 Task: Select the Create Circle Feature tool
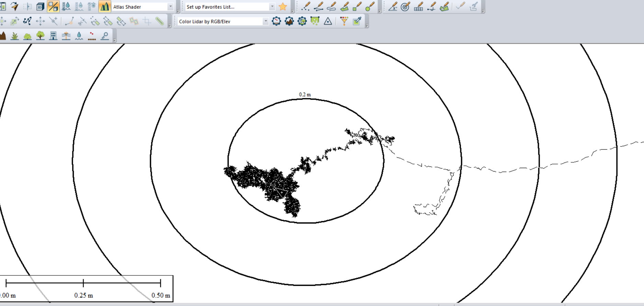pos(370,7)
